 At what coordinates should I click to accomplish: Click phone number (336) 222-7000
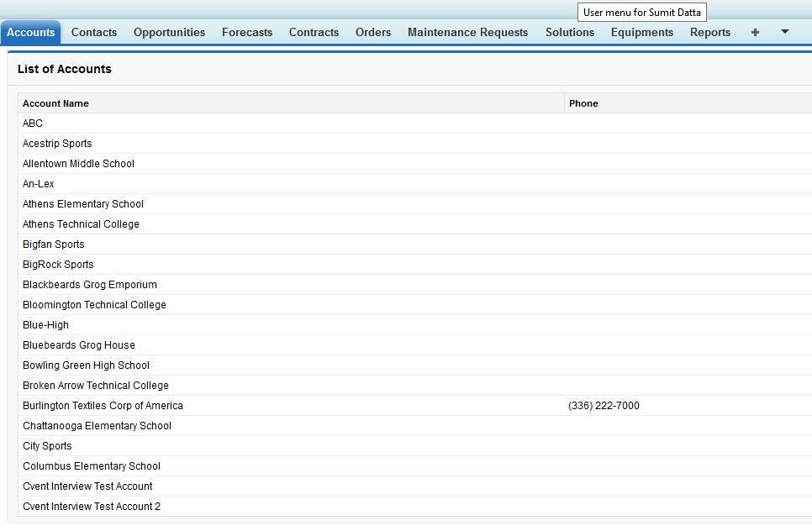pos(604,406)
